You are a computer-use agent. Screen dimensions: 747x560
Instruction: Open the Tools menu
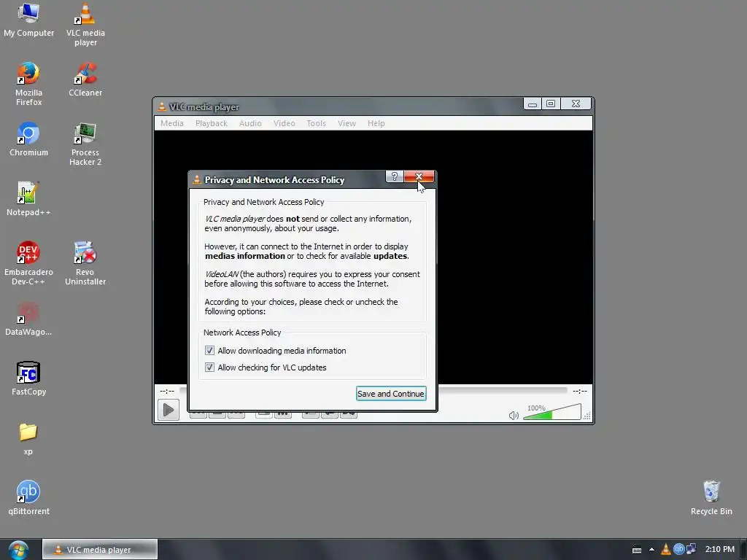tap(317, 123)
